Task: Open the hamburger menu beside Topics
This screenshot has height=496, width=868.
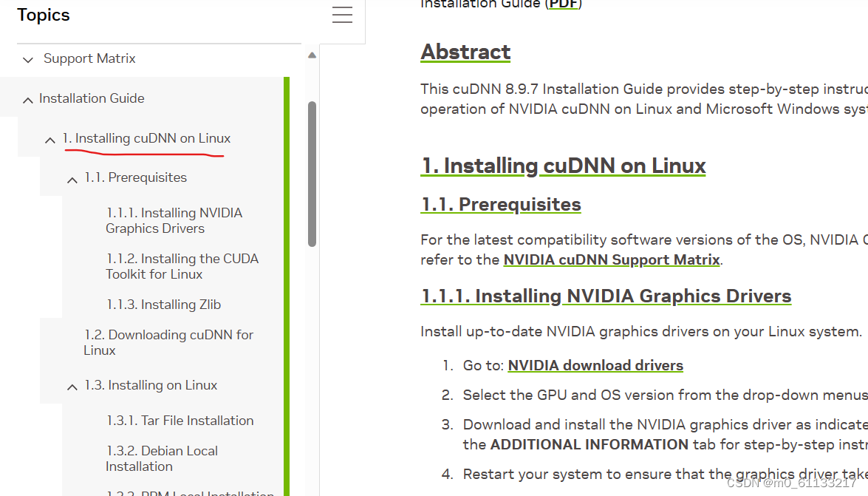Action: (x=342, y=15)
